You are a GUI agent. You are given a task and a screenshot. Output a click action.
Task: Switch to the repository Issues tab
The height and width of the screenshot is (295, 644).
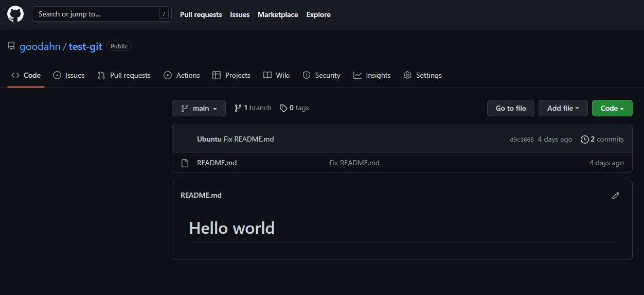[x=69, y=75]
